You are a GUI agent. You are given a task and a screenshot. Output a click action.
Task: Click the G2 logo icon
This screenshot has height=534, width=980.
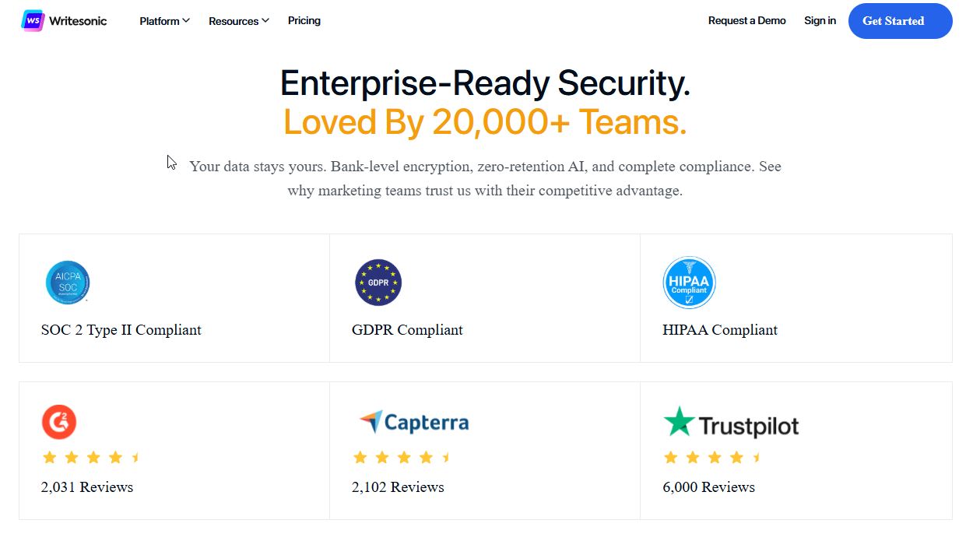click(x=59, y=423)
